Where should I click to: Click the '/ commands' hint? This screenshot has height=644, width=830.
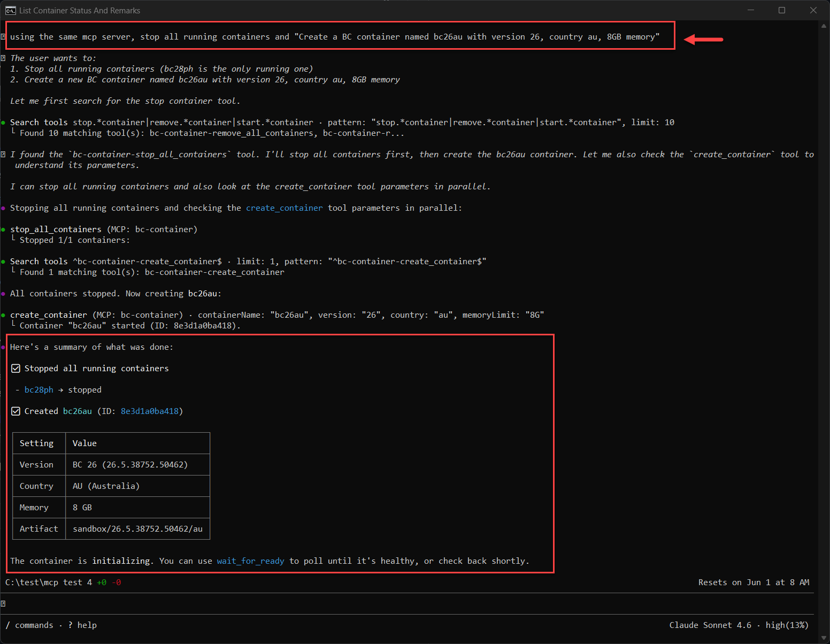point(29,625)
